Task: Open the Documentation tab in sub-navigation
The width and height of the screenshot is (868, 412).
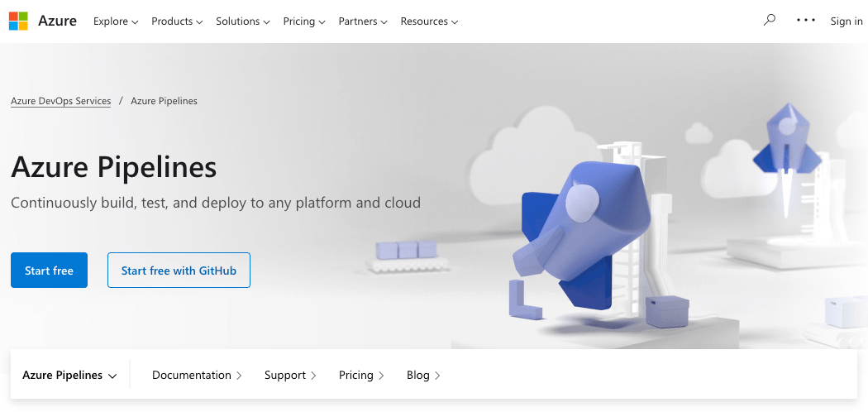Action: [x=197, y=376]
